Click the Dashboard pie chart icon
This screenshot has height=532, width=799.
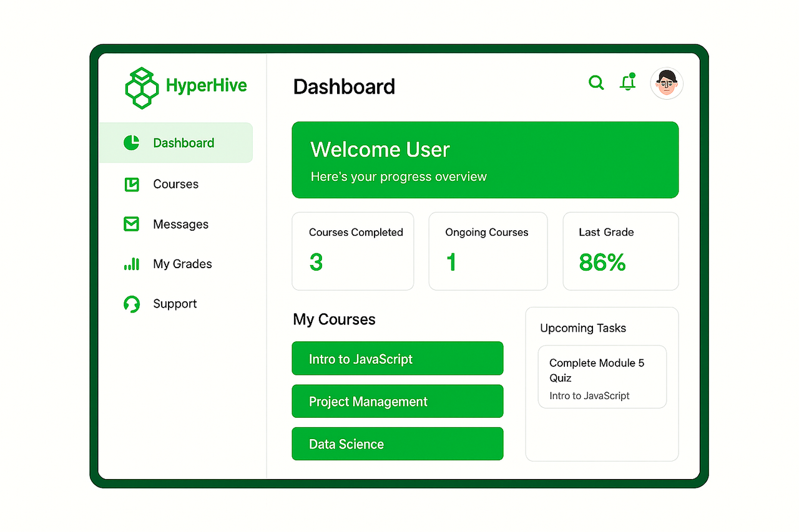point(131,143)
